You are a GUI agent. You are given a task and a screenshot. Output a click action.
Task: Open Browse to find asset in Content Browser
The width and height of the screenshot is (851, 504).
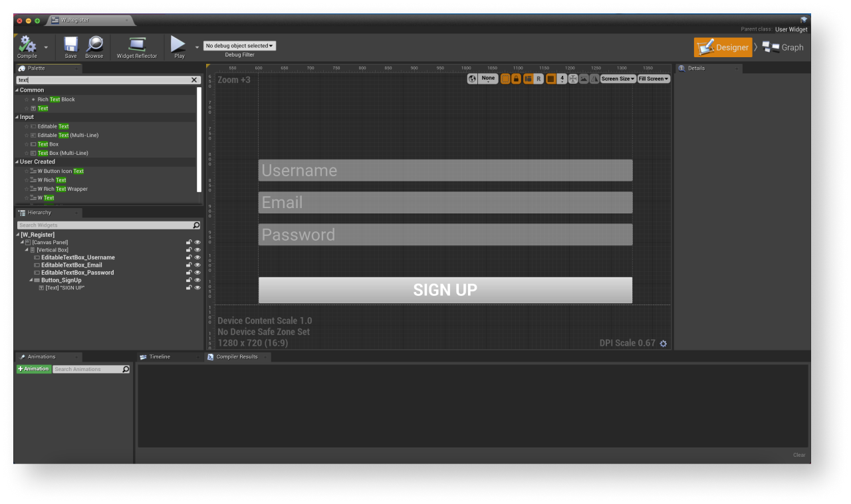point(94,45)
